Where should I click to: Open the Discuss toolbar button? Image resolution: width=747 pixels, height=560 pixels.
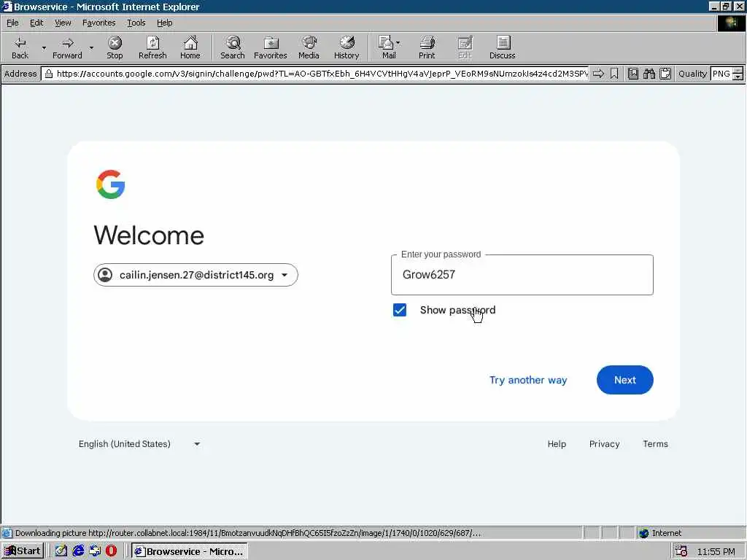coord(502,47)
